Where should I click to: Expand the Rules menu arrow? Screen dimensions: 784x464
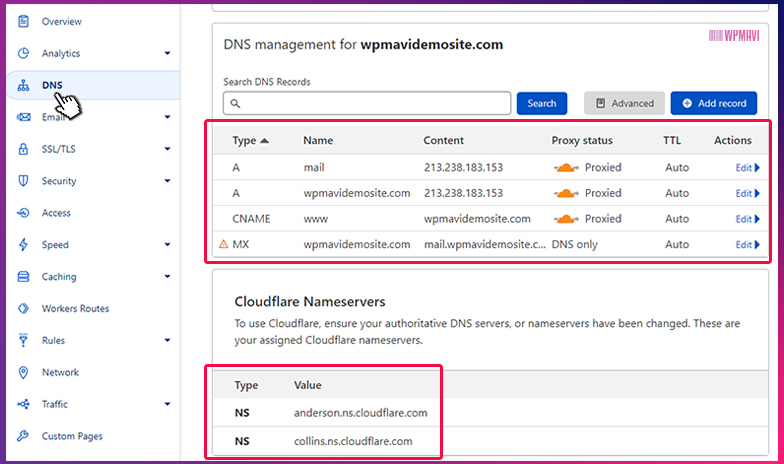pyautogui.click(x=168, y=340)
